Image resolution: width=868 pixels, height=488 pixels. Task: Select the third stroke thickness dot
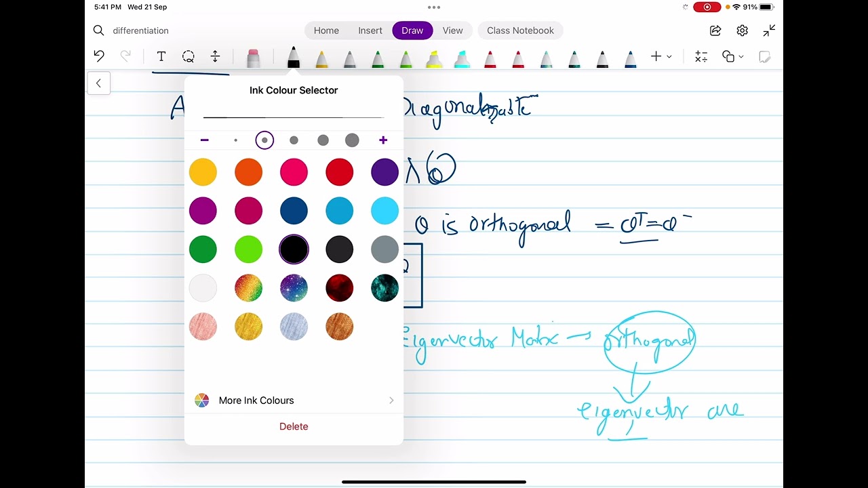(x=294, y=140)
